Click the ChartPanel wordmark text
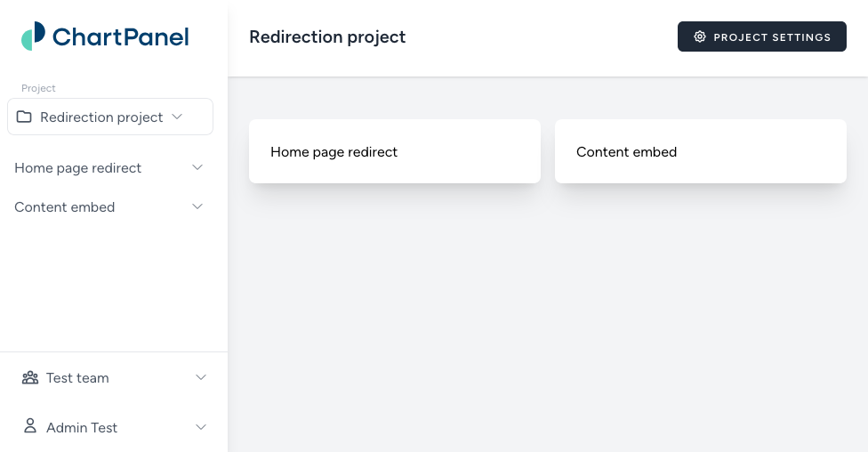Viewport: 868px width, 452px height. click(120, 37)
